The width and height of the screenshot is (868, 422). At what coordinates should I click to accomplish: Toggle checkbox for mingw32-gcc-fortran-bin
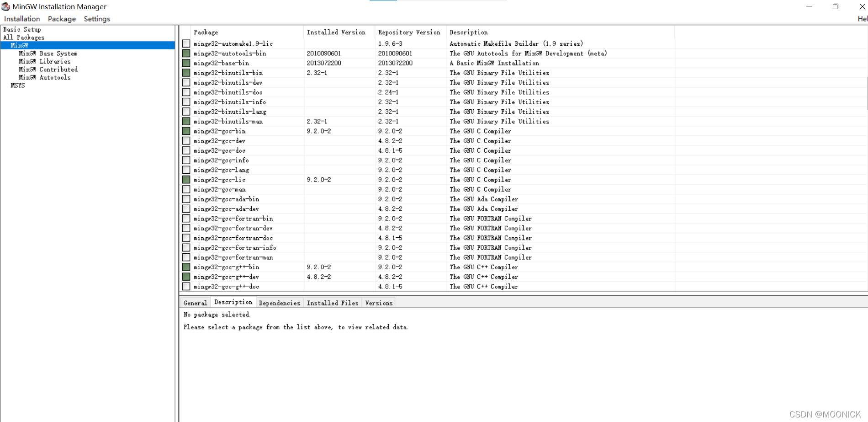186,219
